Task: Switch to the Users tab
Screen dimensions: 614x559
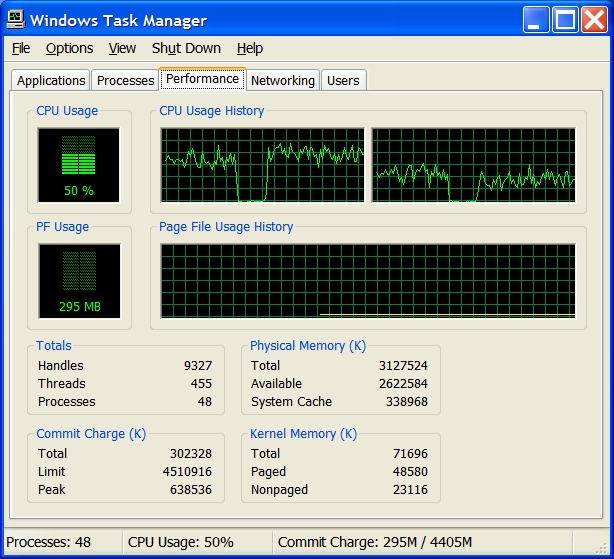Action: pyautogui.click(x=343, y=80)
